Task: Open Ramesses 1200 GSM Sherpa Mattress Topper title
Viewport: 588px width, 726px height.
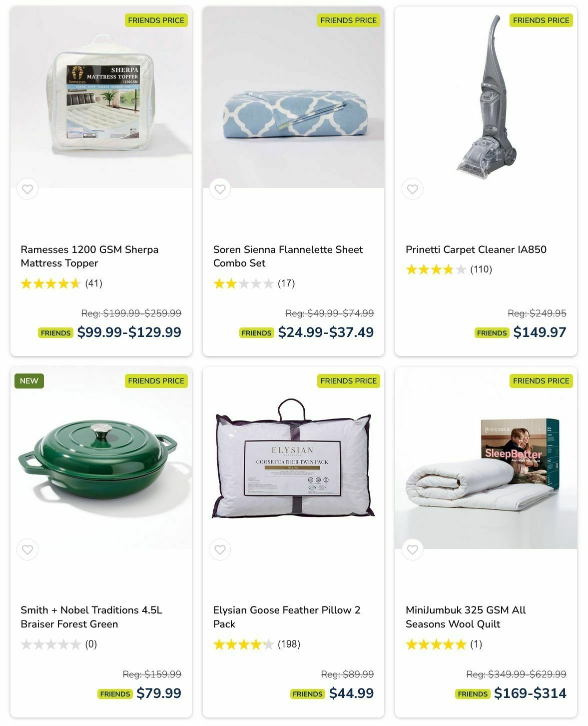Action: tap(89, 256)
